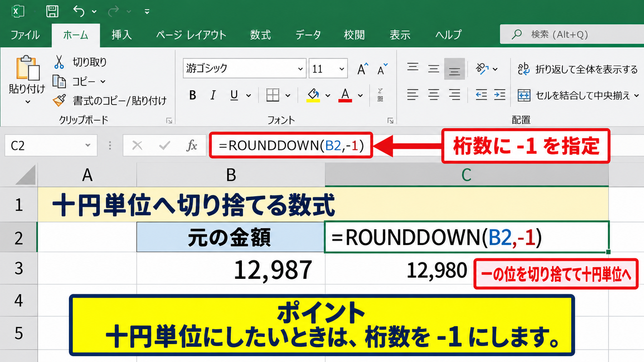This screenshot has height=362, width=644.
Task: Align text left icon
Action: click(x=413, y=95)
